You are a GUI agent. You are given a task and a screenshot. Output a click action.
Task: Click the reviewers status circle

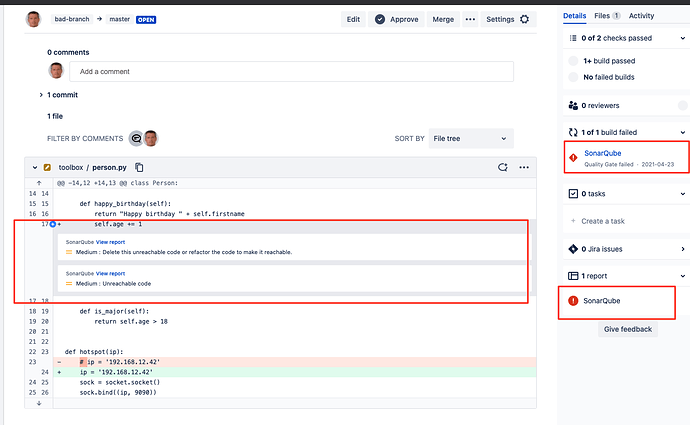tap(683, 106)
